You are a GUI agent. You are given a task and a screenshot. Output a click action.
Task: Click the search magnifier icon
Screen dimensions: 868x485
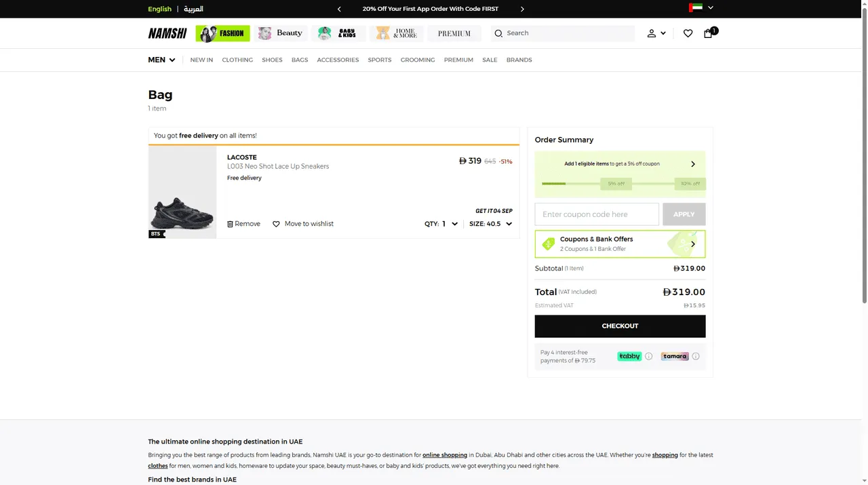(498, 33)
